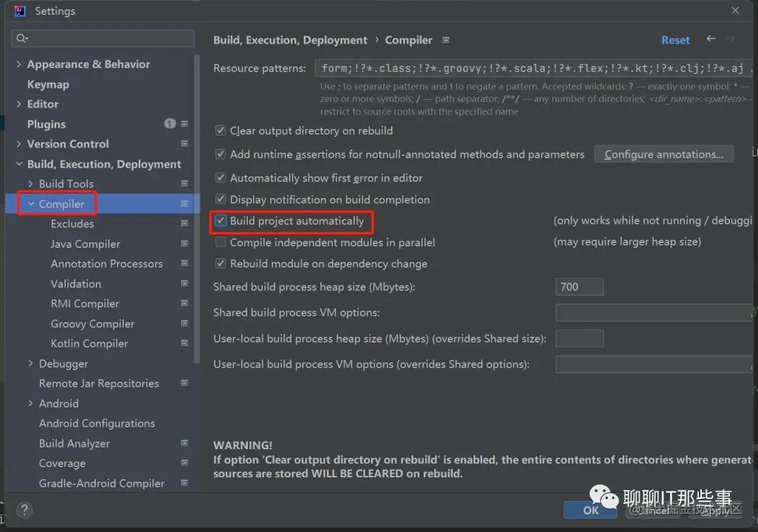Image resolution: width=758 pixels, height=532 pixels.
Task: Click the project-level icon beside Plugins
Action: click(x=185, y=124)
